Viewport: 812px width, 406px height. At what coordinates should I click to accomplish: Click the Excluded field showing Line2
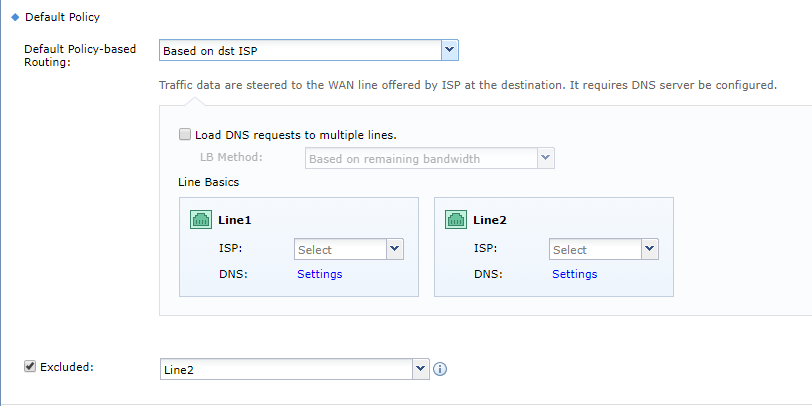pos(286,369)
